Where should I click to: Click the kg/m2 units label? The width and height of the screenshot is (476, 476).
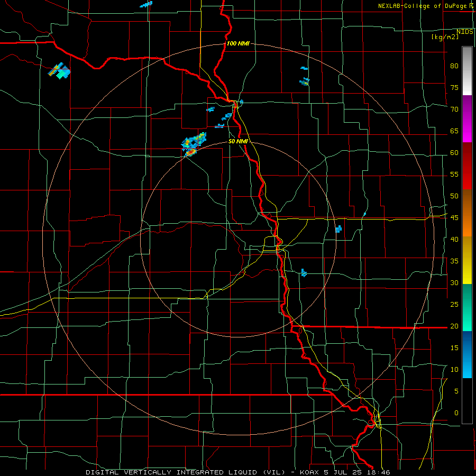445,37
